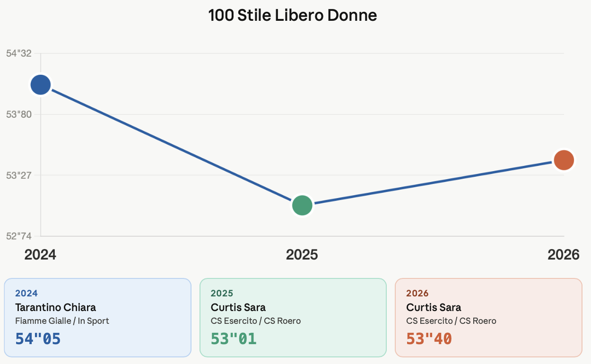This screenshot has height=364, width=591.
Task: Click the 54"32 y-axis label
Action: pyautogui.click(x=19, y=53)
